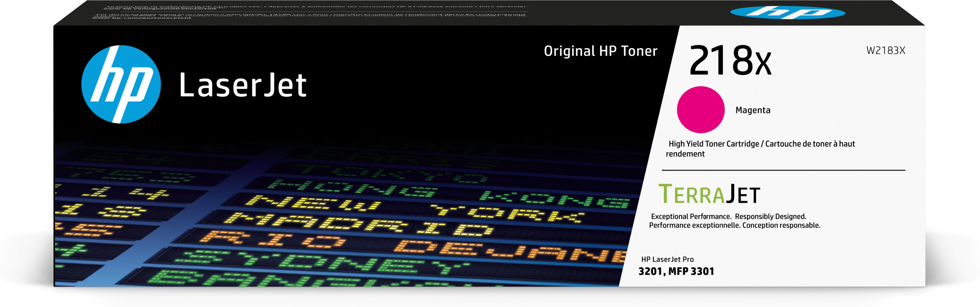The image size is (980, 307).
Task: Click the 'TerraJet' logo text
Action: click(x=709, y=194)
